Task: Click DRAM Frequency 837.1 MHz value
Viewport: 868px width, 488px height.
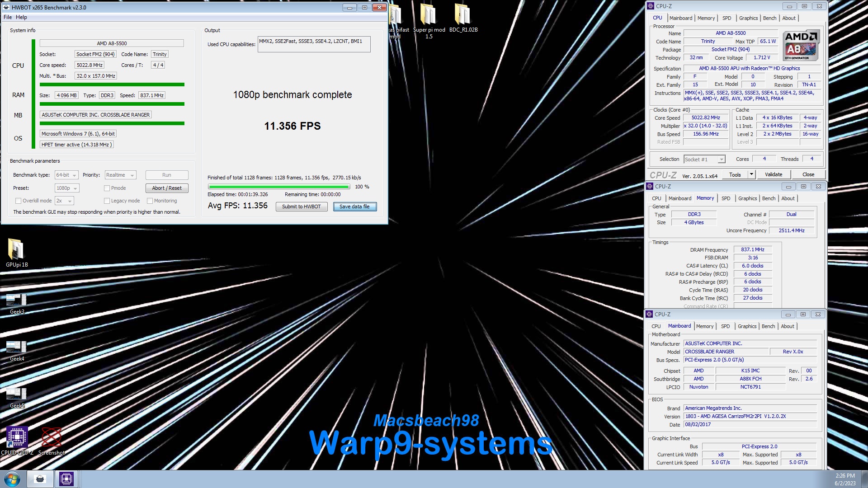Action: (753, 249)
